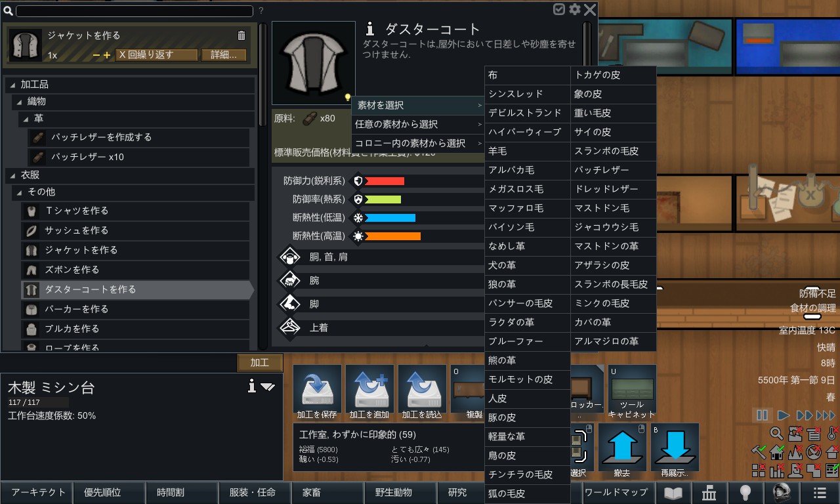Image resolution: width=840 pixels, height=504 pixels.
Task: Select the 加工 tab above workbench panel
Action: click(260, 362)
